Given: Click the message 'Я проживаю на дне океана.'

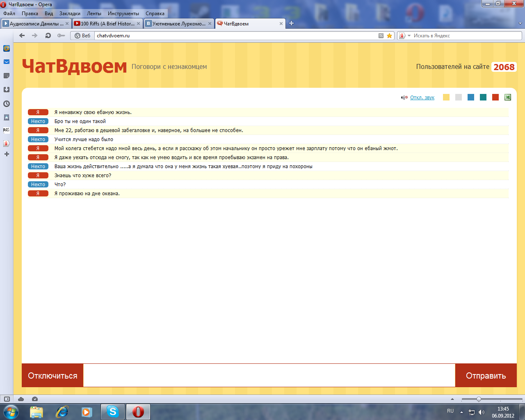Looking at the screenshot, I should click(87, 194).
